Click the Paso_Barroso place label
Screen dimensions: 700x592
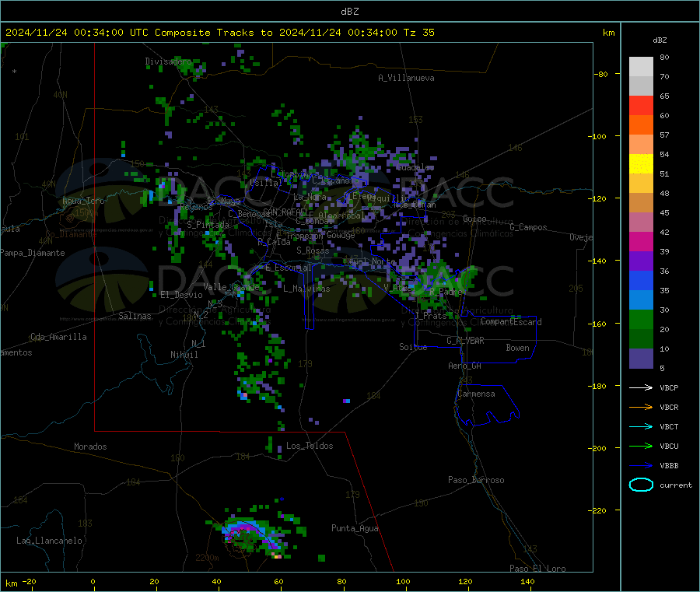tap(476, 480)
